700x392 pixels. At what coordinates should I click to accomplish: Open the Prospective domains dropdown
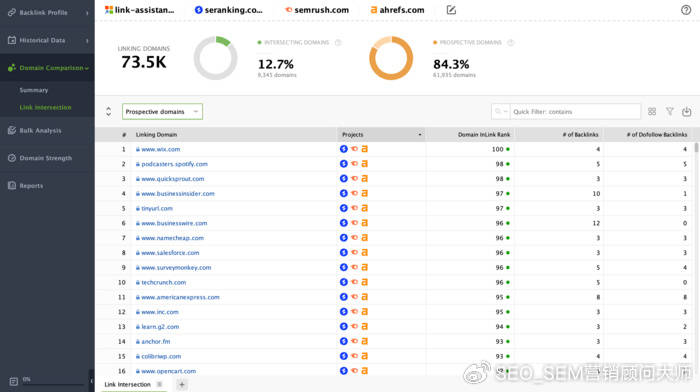(x=162, y=112)
